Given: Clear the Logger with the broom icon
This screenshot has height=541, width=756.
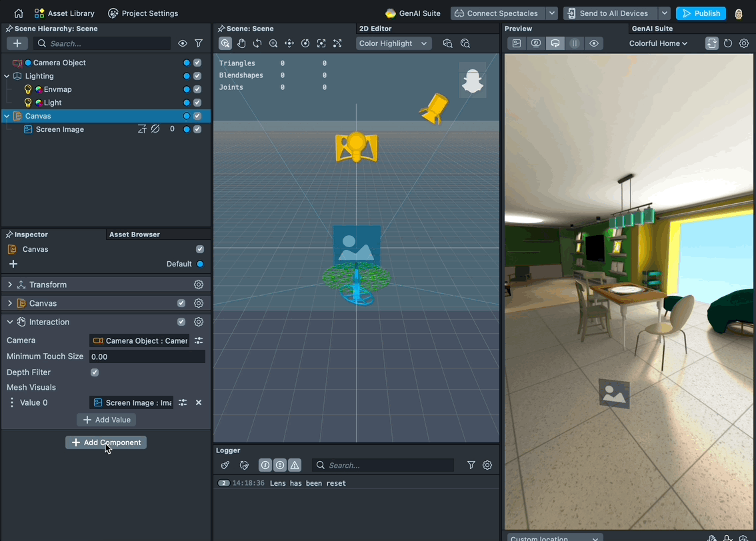Looking at the screenshot, I should 225,465.
